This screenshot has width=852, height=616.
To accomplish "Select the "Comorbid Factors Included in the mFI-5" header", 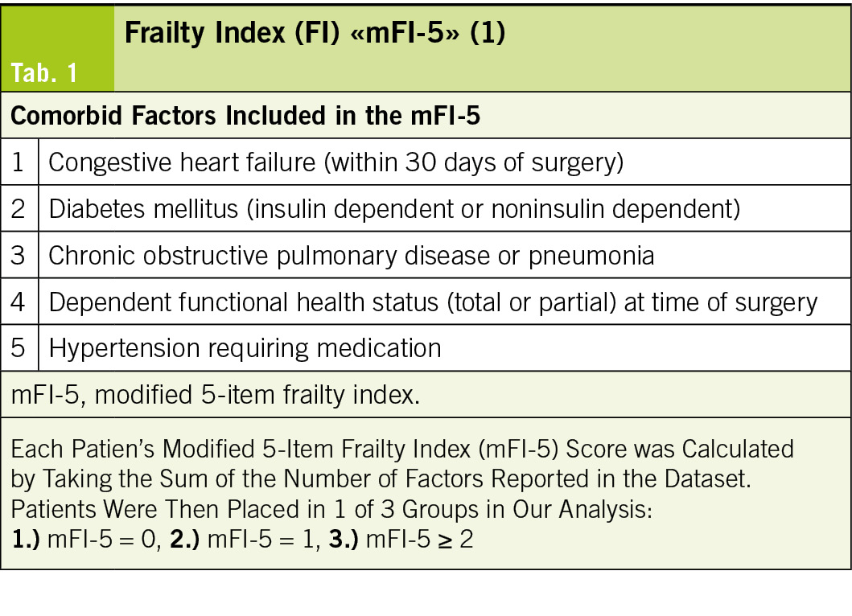I will [245, 116].
